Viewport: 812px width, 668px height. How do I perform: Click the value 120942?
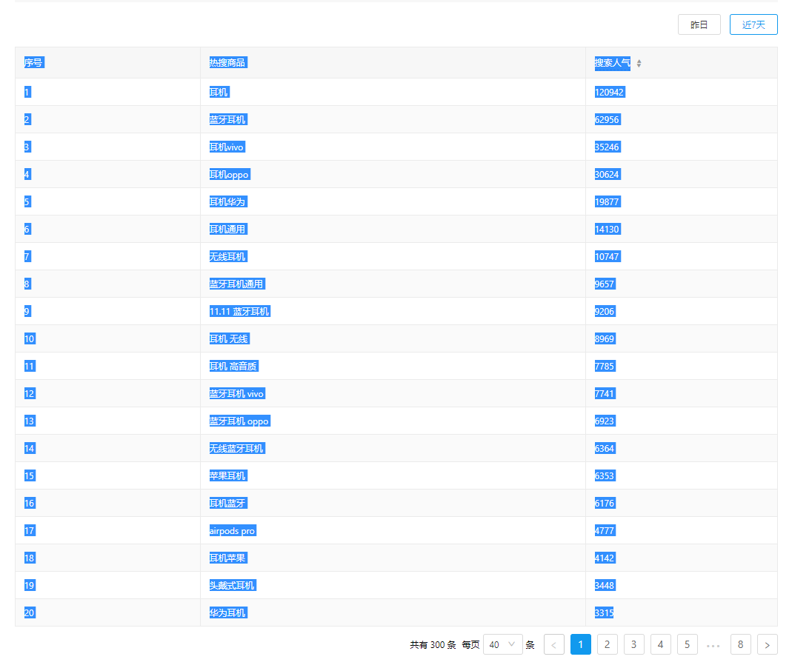tap(610, 92)
